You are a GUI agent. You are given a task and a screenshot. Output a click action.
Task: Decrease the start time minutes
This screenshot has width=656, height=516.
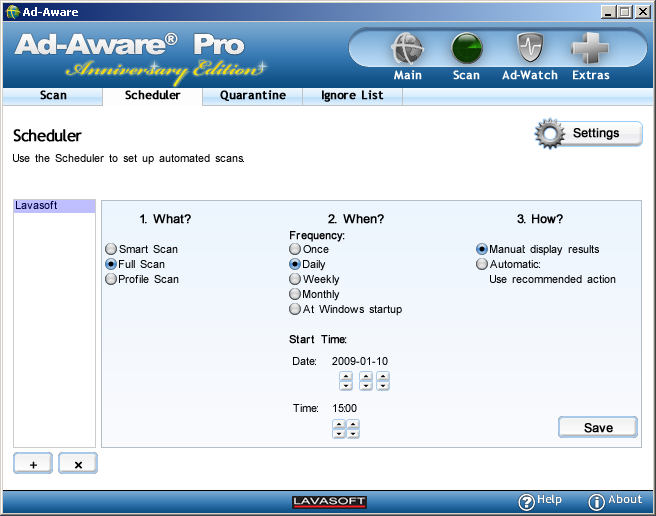[x=353, y=434]
